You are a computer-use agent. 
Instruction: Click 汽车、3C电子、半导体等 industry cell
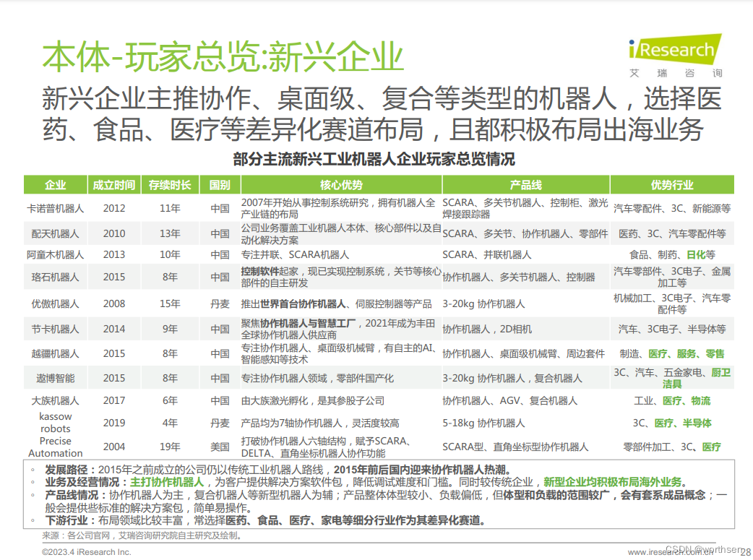[x=672, y=329]
